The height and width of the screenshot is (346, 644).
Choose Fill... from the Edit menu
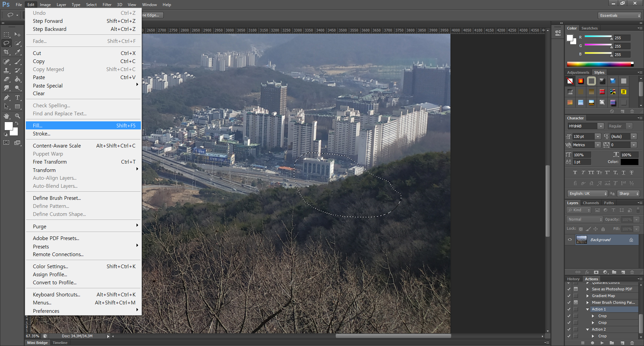click(x=83, y=125)
